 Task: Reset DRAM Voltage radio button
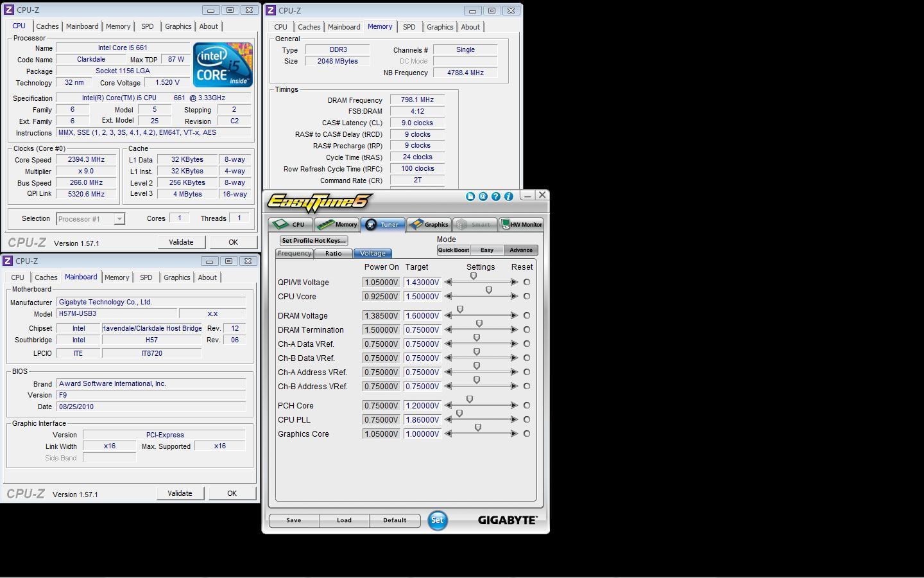coord(527,315)
